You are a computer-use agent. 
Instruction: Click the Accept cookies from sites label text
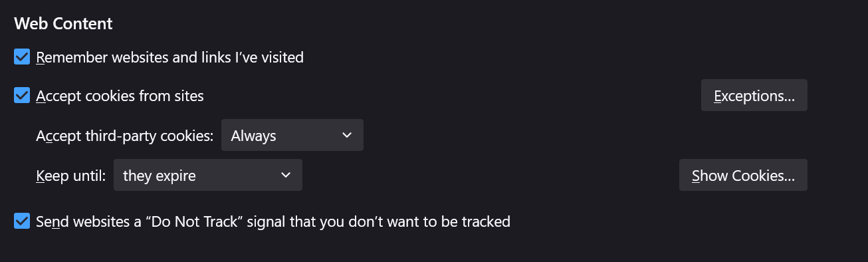pos(120,96)
